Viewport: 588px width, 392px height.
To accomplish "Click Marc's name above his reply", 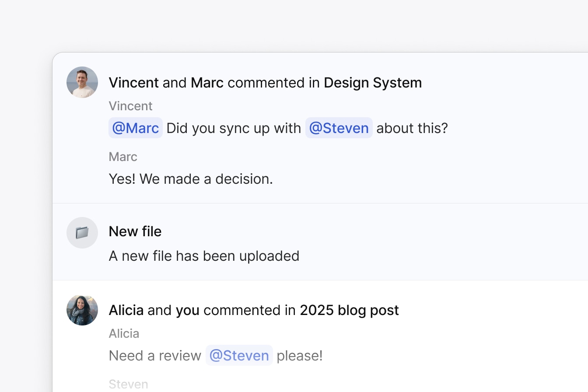I will 122,156.
